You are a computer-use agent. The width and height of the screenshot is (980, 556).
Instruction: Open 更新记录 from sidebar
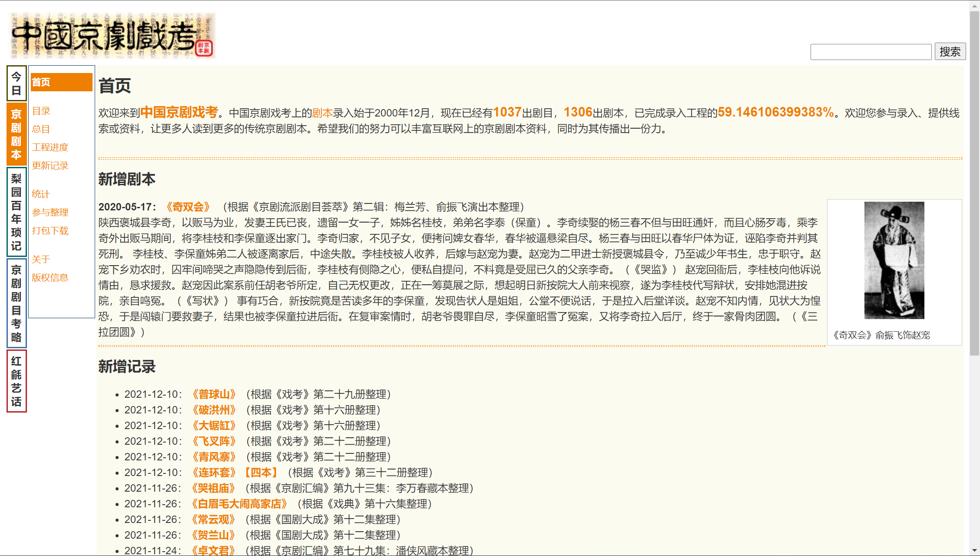coord(50,166)
